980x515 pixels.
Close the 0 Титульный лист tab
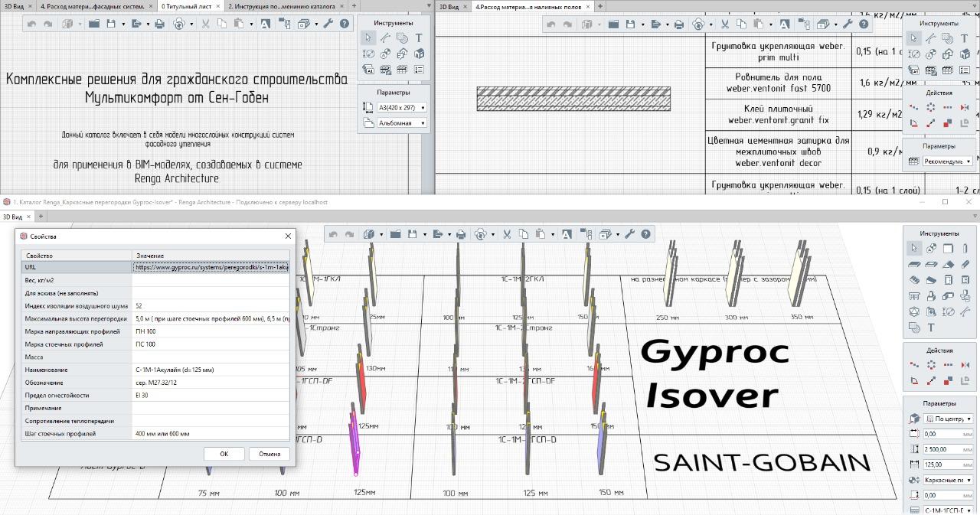pos(220,6)
